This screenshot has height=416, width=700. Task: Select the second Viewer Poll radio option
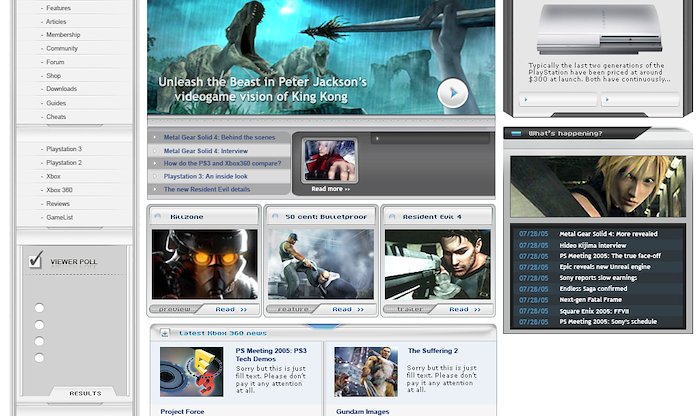pyautogui.click(x=39, y=325)
